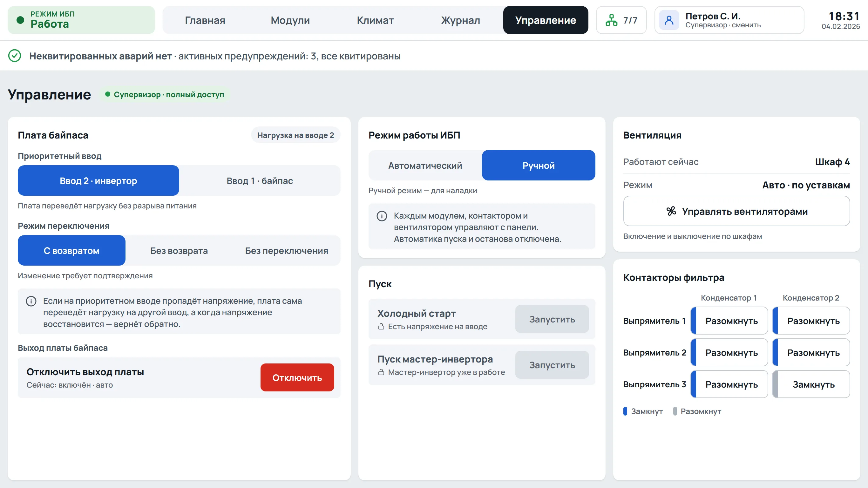Select Ввод 1 · байпас as priority input
Image resolution: width=868 pixels, height=488 pixels.
260,181
